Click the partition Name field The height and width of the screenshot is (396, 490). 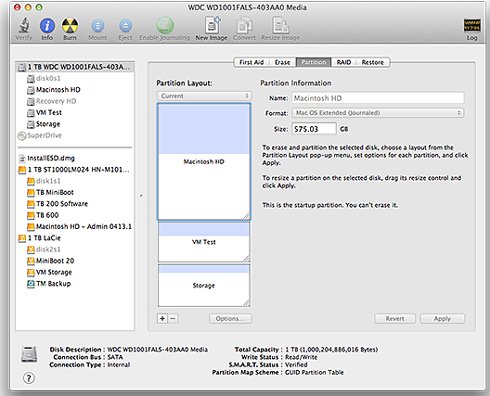pyautogui.click(x=378, y=98)
